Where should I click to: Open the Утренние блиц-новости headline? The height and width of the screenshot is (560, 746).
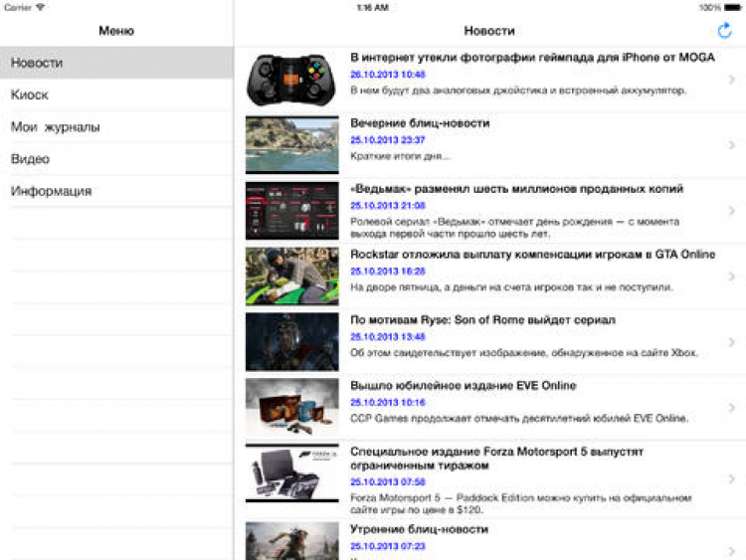(x=419, y=529)
